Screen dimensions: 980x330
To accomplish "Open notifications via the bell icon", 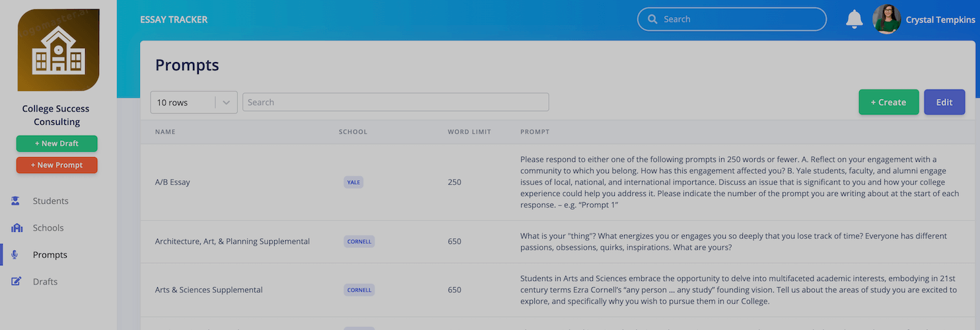I will coord(855,19).
